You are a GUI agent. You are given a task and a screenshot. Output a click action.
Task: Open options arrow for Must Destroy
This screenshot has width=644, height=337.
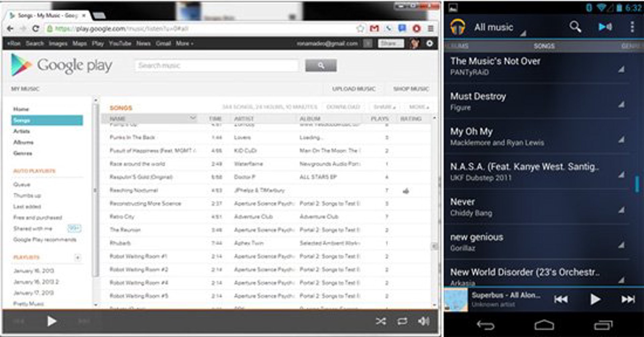(x=622, y=105)
